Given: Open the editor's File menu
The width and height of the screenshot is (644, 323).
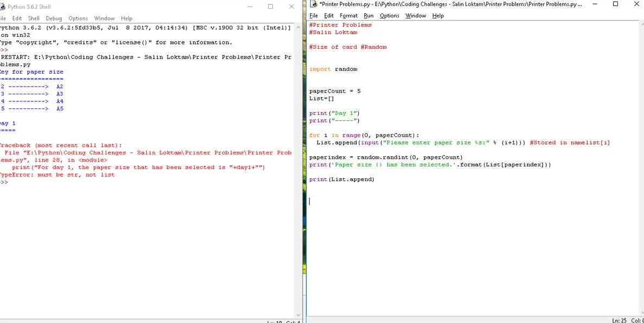Looking at the screenshot, I should [x=313, y=16].
